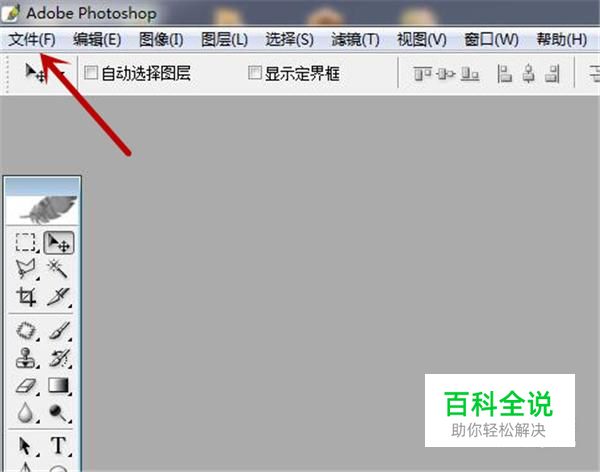The image size is (600, 472).
Task: Click the align bottom edges icon
Action: [470, 73]
